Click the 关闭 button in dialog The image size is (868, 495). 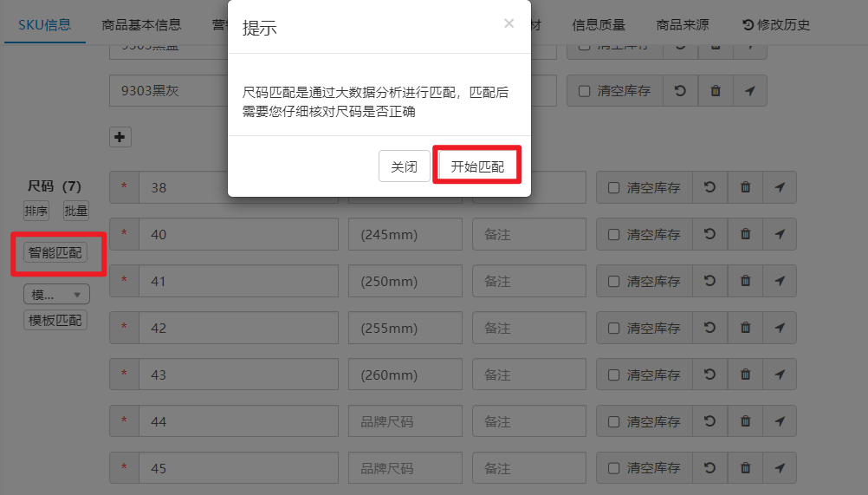point(404,166)
